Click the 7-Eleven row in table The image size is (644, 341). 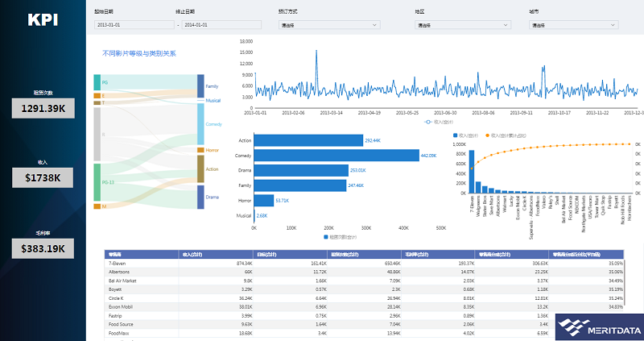click(x=118, y=263)
